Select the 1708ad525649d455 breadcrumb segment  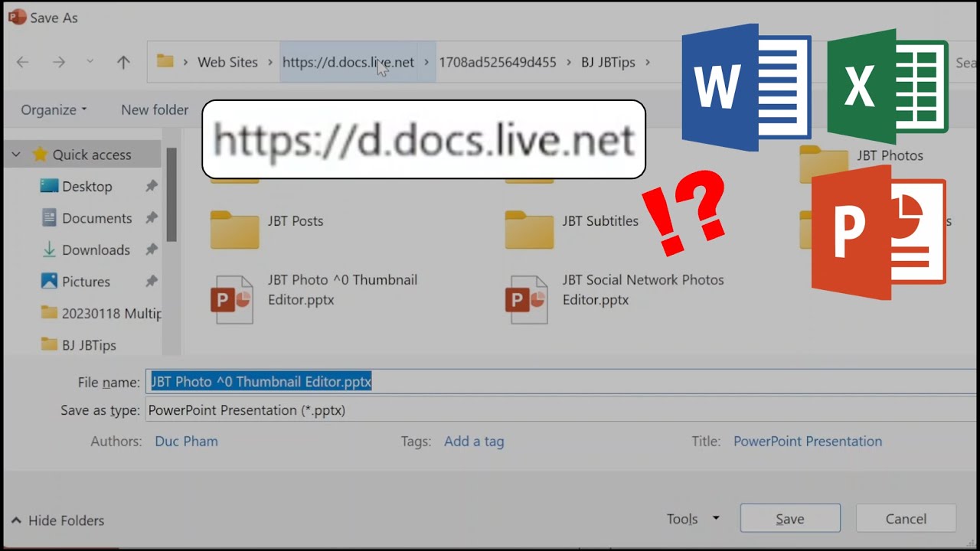pyautogui.click(x=498, y=63)
